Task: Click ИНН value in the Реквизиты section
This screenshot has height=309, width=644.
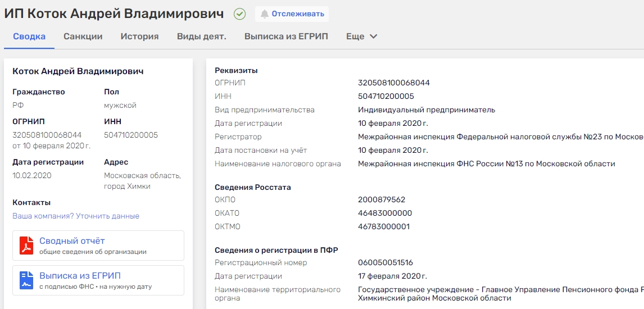Action: (x=386, y=96)
